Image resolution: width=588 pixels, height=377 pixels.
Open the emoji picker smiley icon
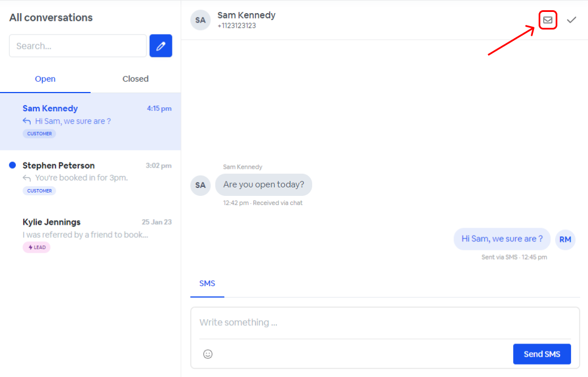click(x=208, y=354)
